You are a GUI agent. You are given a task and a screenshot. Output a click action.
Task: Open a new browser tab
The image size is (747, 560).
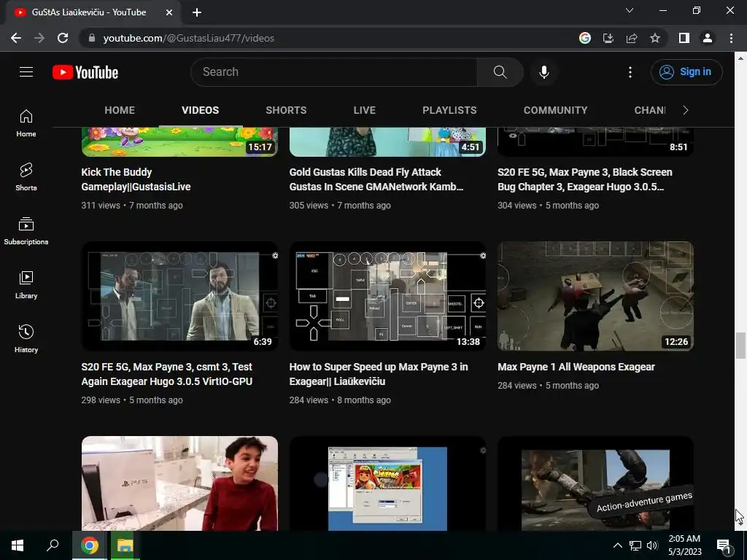click(x=197, y=12)
